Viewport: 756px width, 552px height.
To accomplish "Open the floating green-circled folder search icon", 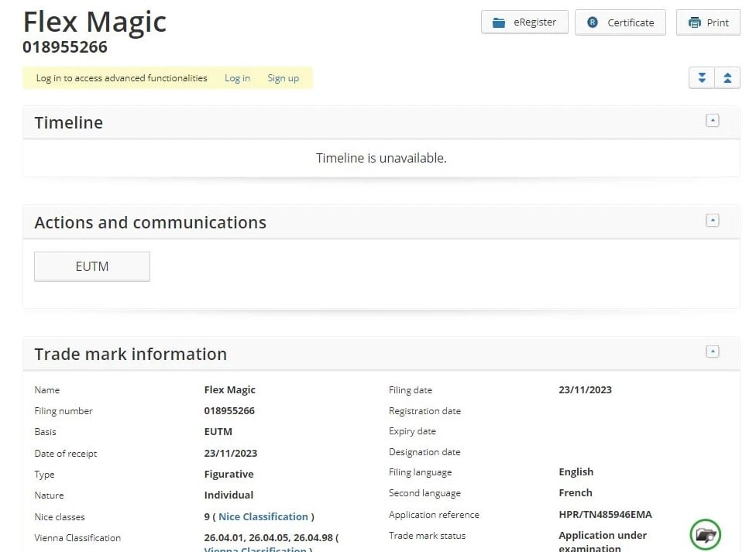I will click(705, 534).
